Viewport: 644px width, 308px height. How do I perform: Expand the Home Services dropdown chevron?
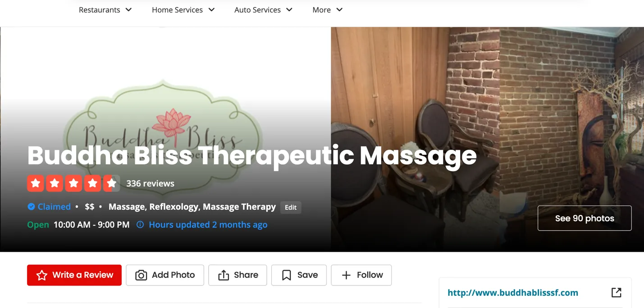pos(211,9)
